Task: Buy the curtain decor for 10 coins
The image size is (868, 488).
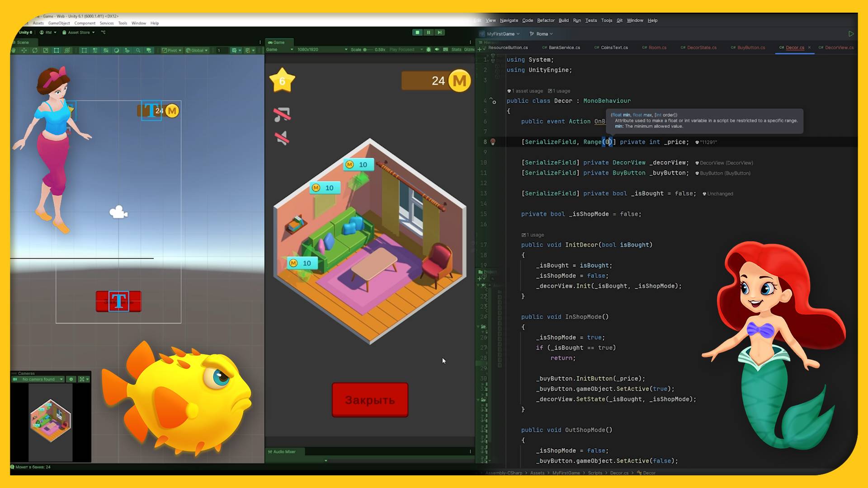Action: click(x=359, y=164)
